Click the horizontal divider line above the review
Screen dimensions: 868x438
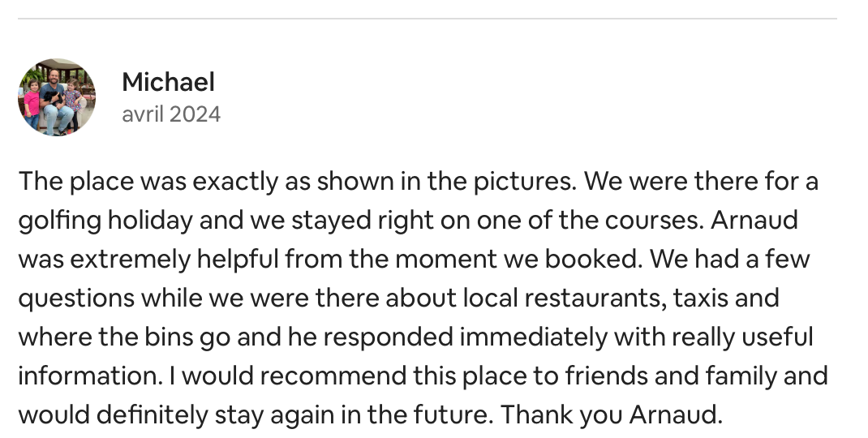pyautogui.click(x=428, y=19)
